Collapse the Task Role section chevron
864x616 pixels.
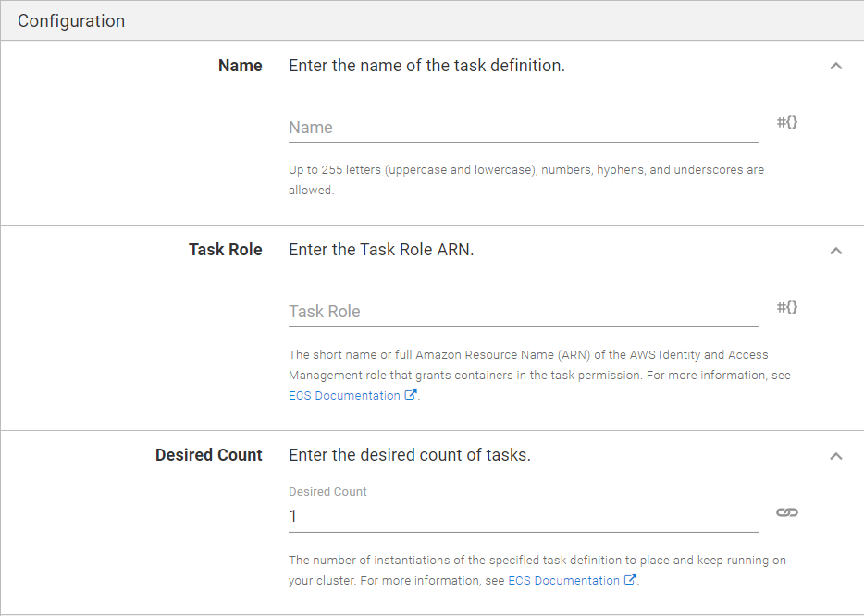pos(836,251)
